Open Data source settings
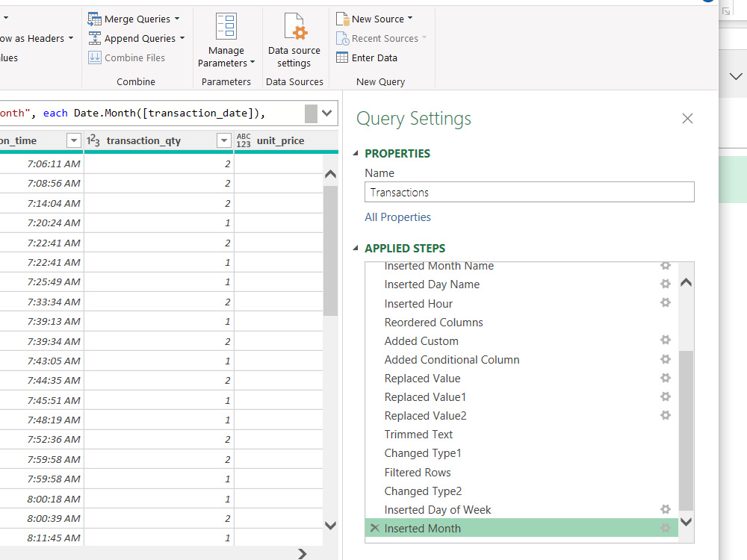The width and height of the screenshot is (747, 560). point(294,40)
